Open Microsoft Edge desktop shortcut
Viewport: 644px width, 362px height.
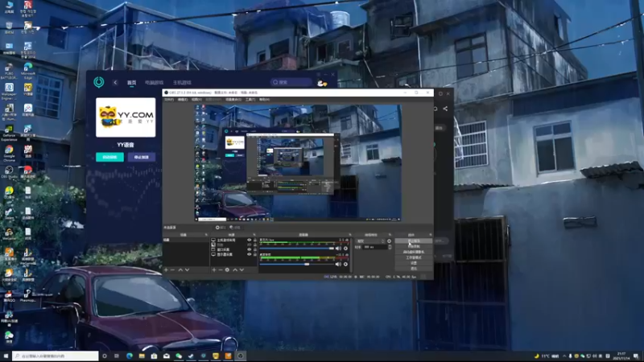pyautogui.click(x=28, y=70)
